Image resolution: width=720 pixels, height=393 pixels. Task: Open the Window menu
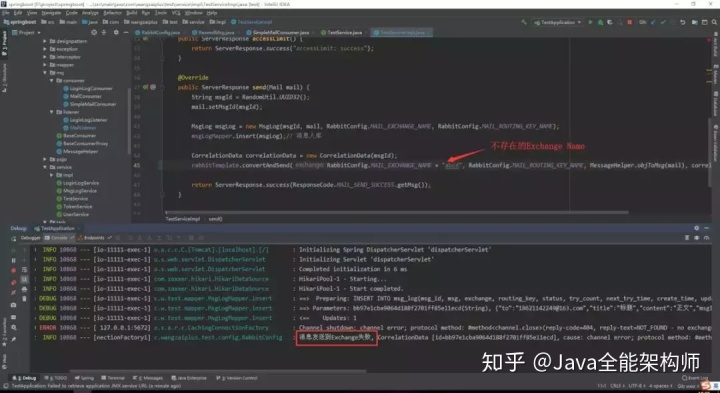[x=193, y=13]
